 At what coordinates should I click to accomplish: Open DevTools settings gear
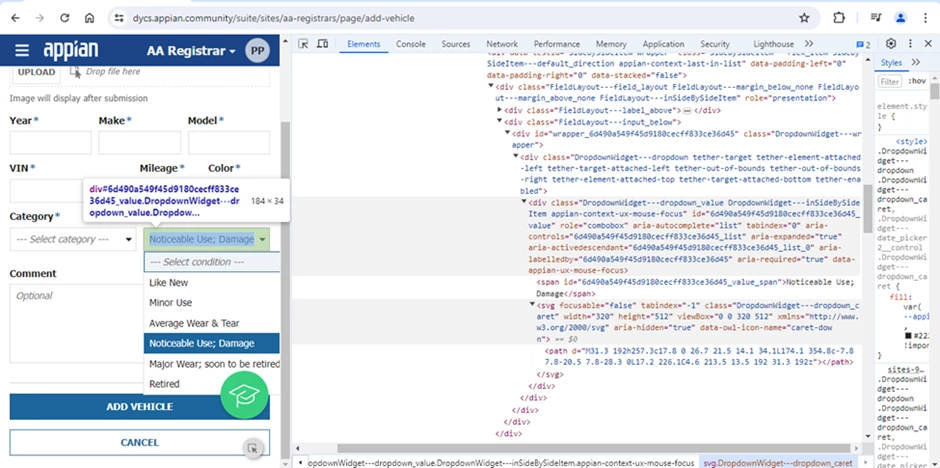pos(891,44)
